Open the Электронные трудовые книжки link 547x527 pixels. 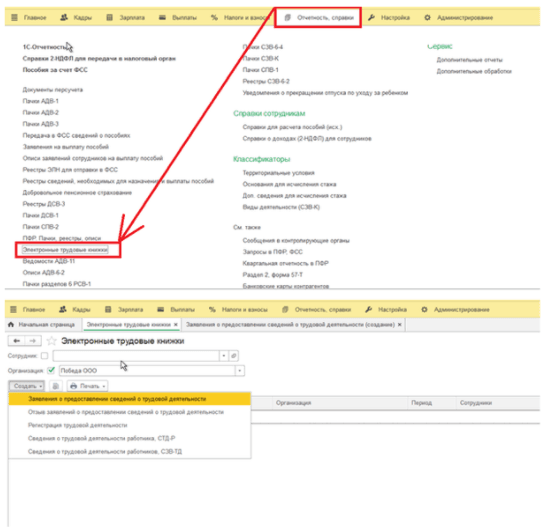point(65,250)
